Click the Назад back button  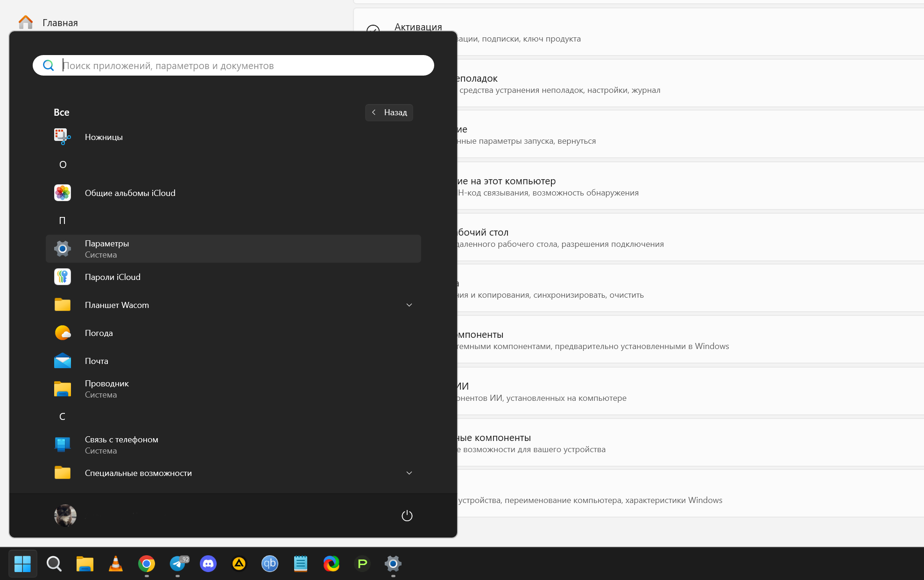389,112
